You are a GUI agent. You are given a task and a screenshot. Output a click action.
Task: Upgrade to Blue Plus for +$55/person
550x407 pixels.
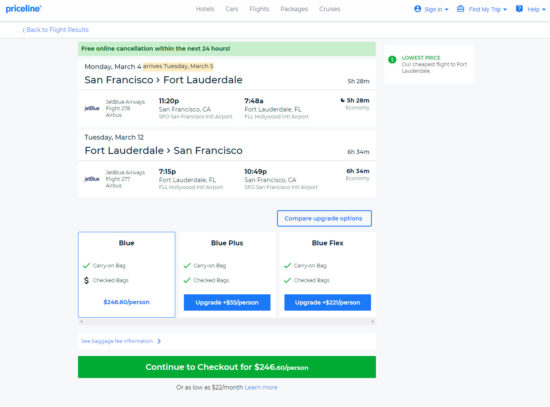tap(227, 302)
